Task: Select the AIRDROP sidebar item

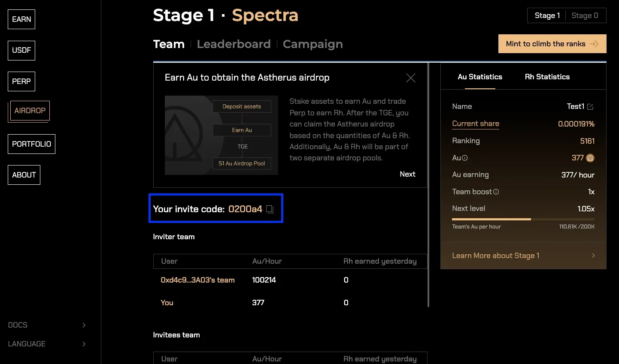Action: pyautogui.click(x=29, y=110)
